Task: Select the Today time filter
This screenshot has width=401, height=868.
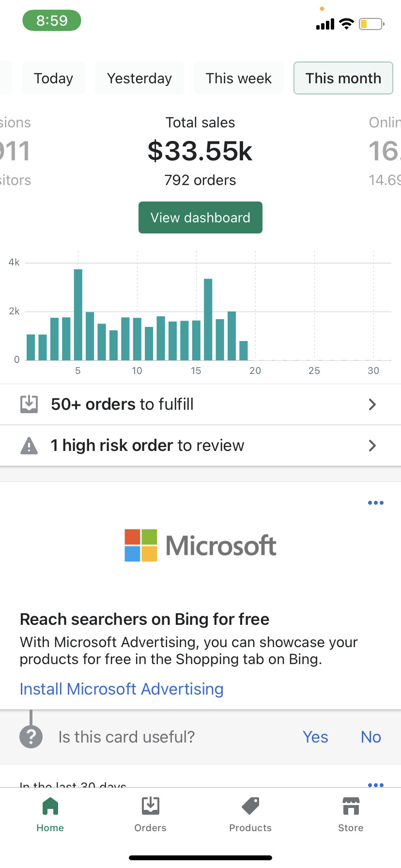Action: [53, 78]
